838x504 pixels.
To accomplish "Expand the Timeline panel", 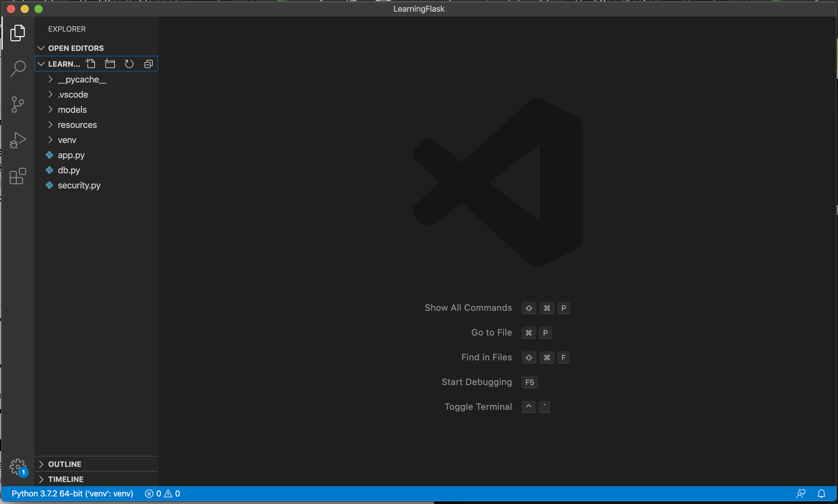I will (41, 480).
